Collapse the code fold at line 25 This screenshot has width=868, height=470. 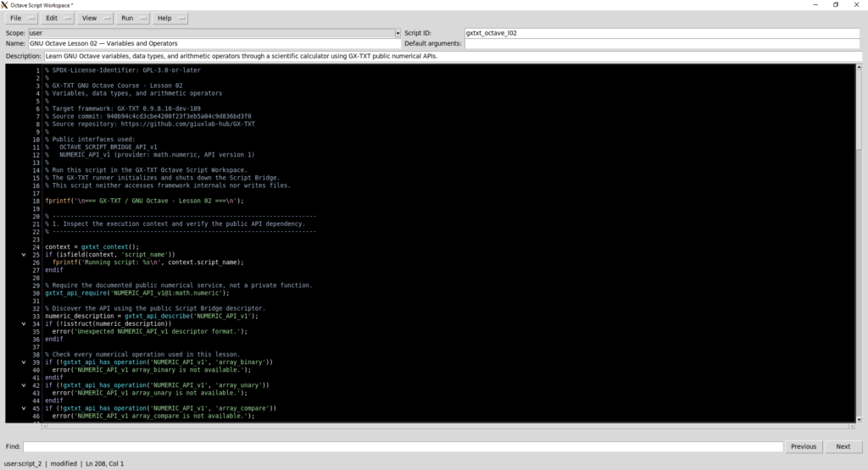(23, 255)
